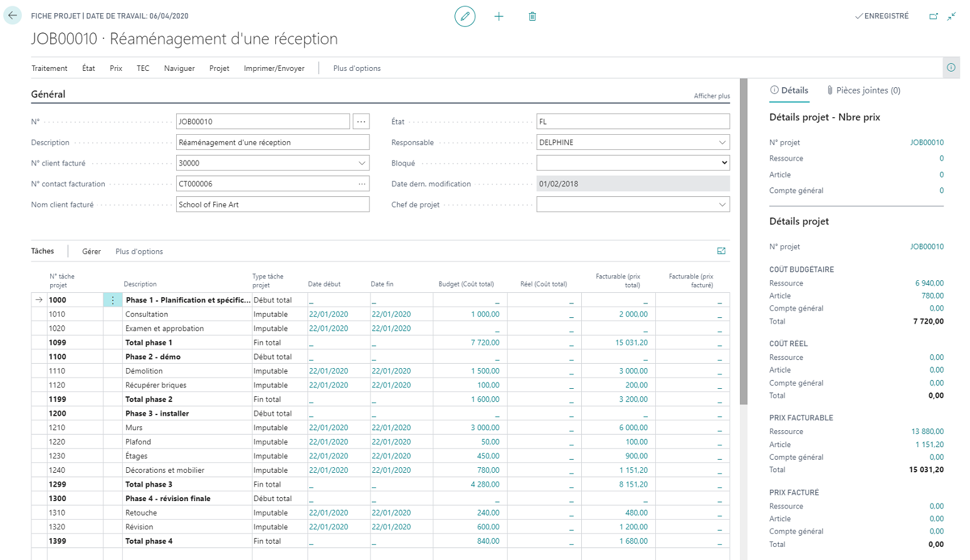Viewport: 970px width, 560px height.
Task: Click the Budget (Coût total) column header
Action: point(466,284)
